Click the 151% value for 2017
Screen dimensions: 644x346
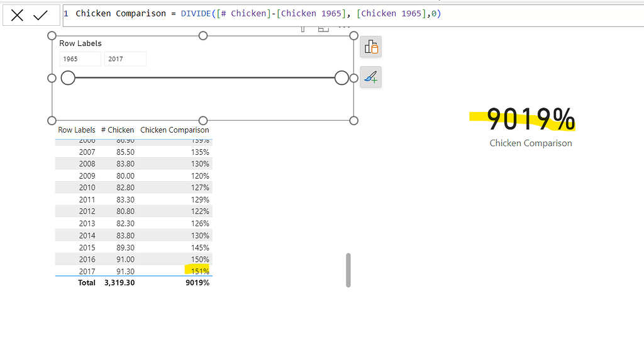tap(201, 271)
